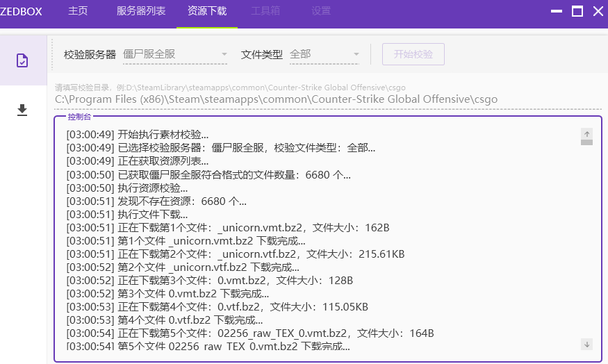Screen dimensions: 608x364
Task: Open the 设置 tab
Action: coord(321,11)
